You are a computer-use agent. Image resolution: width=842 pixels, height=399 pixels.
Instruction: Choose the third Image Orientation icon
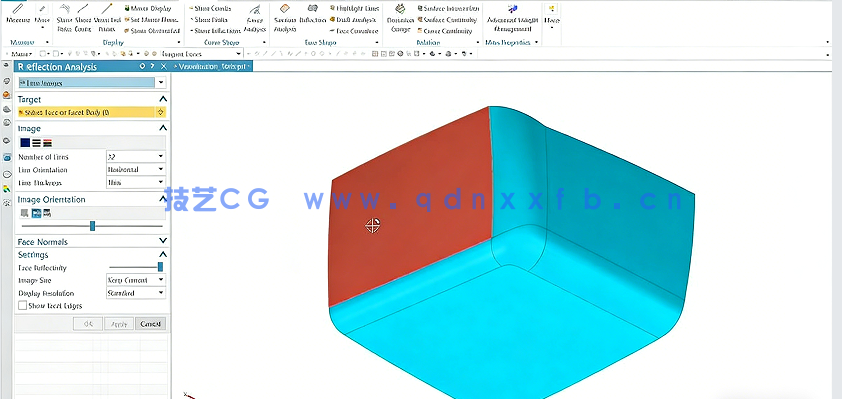[x=47, y=213]
